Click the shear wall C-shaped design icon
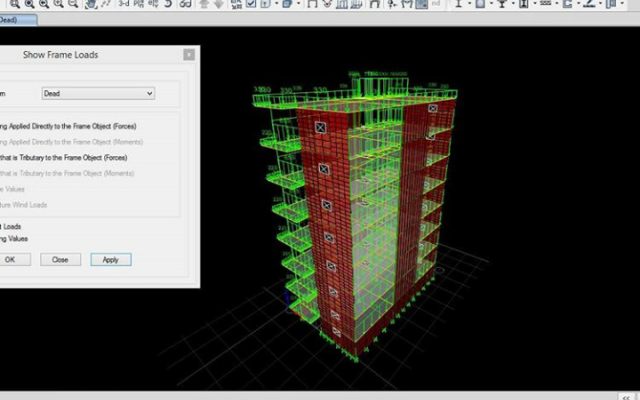The image size is (640, 400). coord(567,4)
